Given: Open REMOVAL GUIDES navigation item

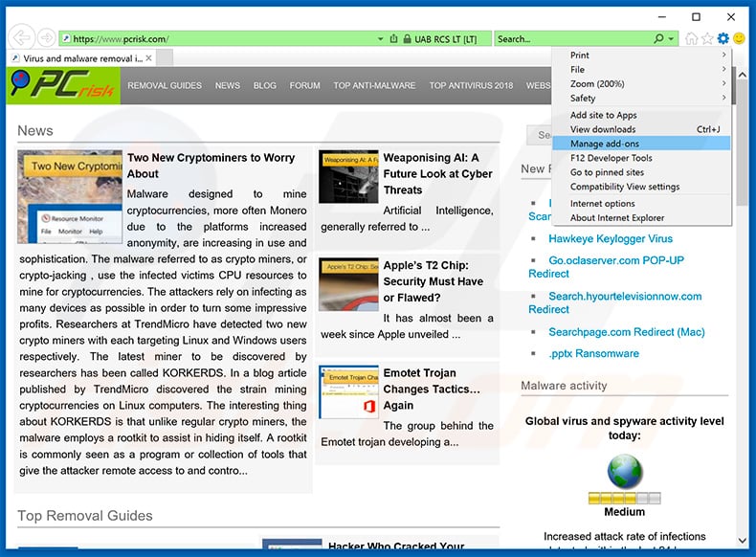Looking at the screenshot, I should (165, 85).
